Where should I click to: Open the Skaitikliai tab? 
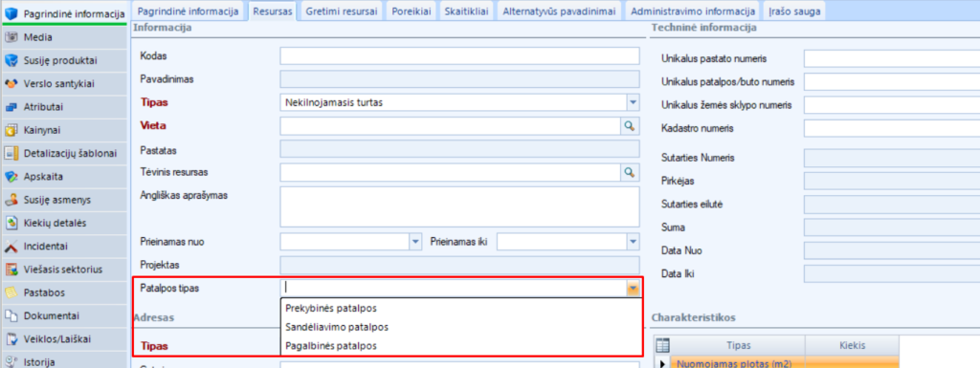(x=466, y=11)
